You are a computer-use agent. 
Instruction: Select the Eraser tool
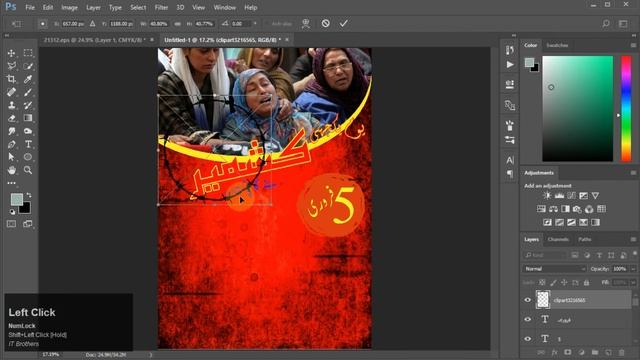coord(11,118)
